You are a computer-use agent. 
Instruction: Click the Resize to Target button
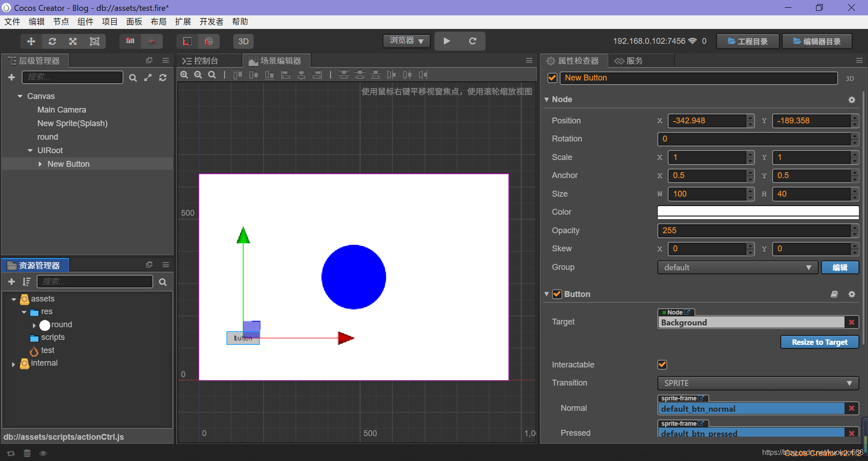(820, 342)
